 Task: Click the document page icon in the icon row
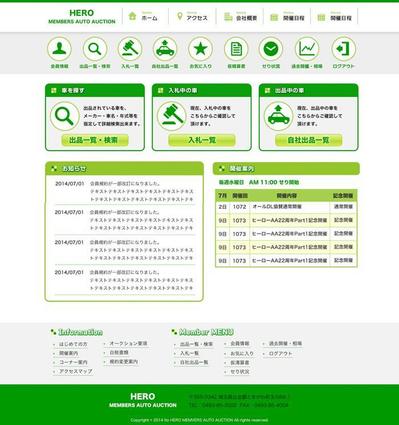236,49
